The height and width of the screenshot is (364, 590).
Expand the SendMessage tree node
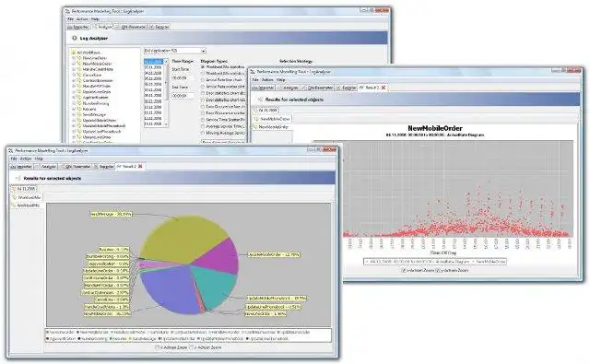point(74,114)
